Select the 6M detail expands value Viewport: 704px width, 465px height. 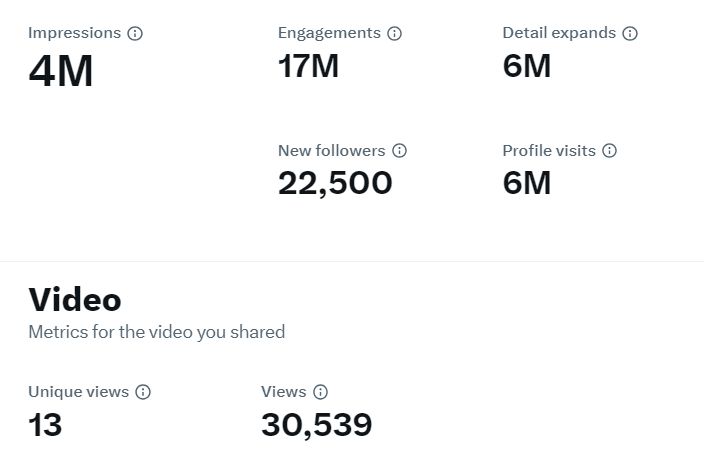pyautogui.click(x=527, y=66)
